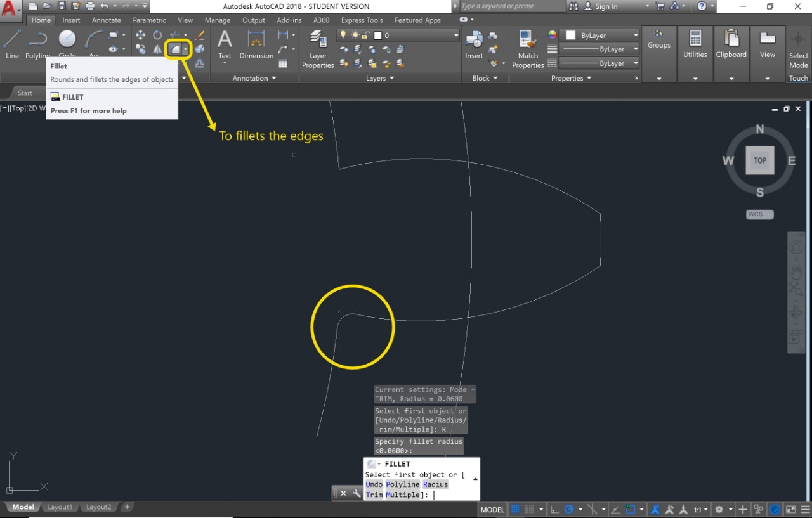Click the Rotate tool icon

click(x=157, y=35)
